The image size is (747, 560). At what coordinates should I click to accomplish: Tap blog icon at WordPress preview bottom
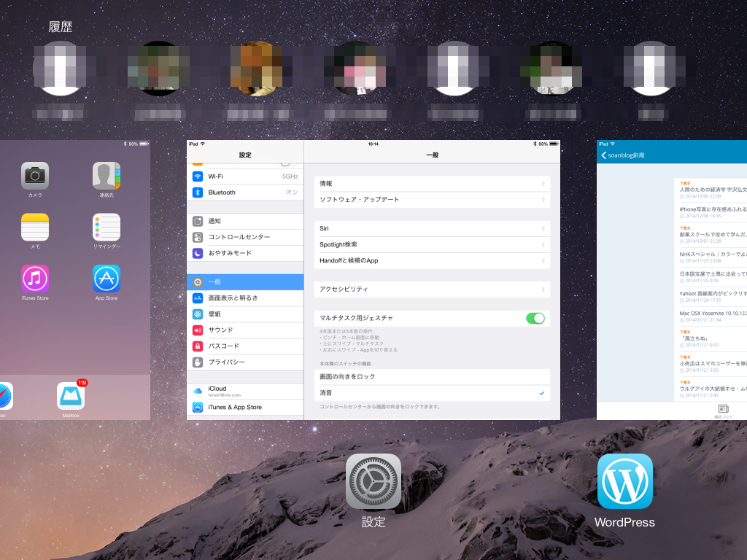point(723,409)
